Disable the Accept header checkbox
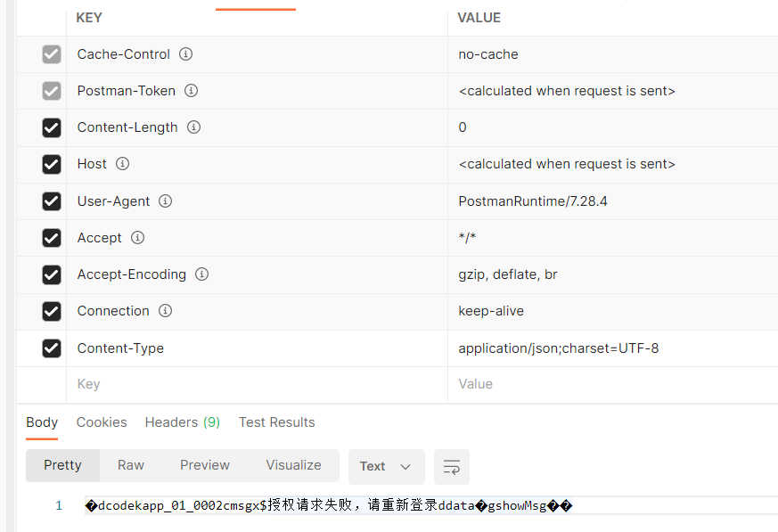Viewport: 778px width, 532px height. pos(52,238)
